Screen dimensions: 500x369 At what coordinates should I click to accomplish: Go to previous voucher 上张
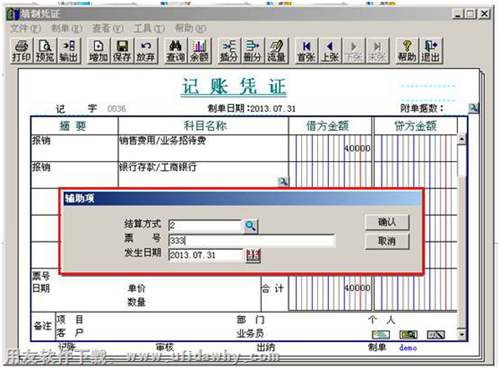click(330, 51)
